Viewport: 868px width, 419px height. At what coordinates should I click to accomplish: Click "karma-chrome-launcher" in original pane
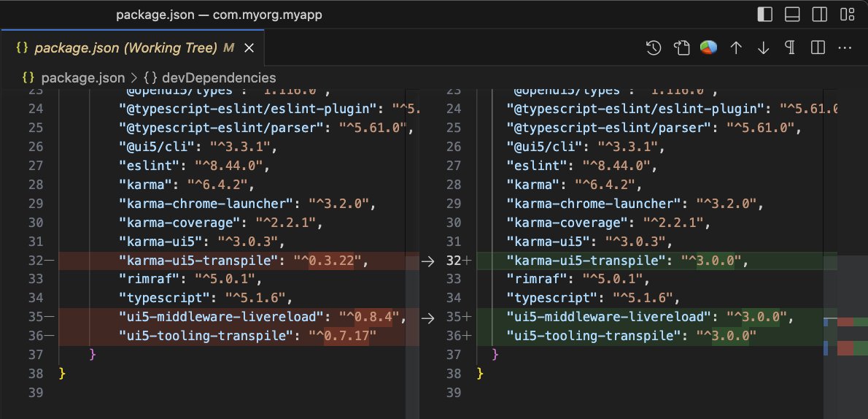pyautogui.click(x=206, y=204)
